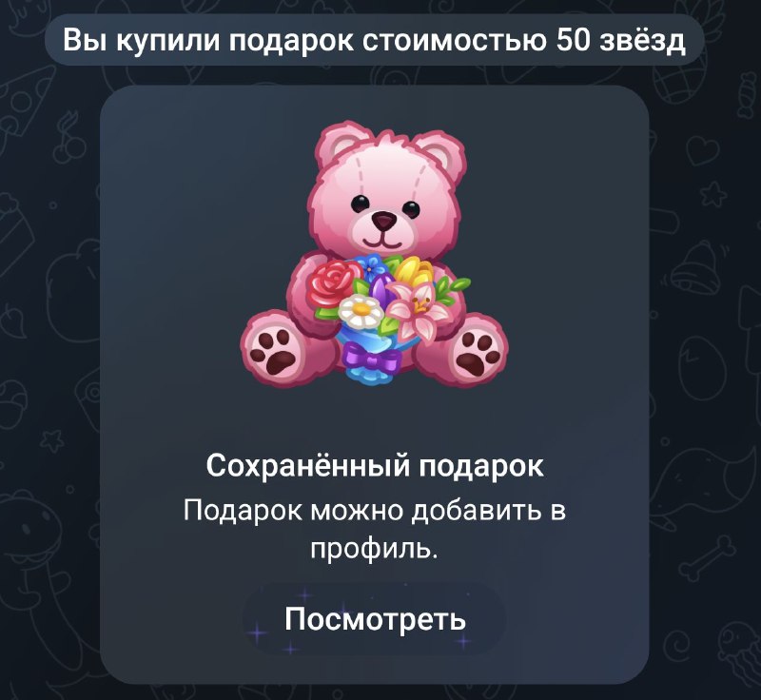Tap the Посмотреть button
Screen dimensions: 761x700
(x=374, y=618)
